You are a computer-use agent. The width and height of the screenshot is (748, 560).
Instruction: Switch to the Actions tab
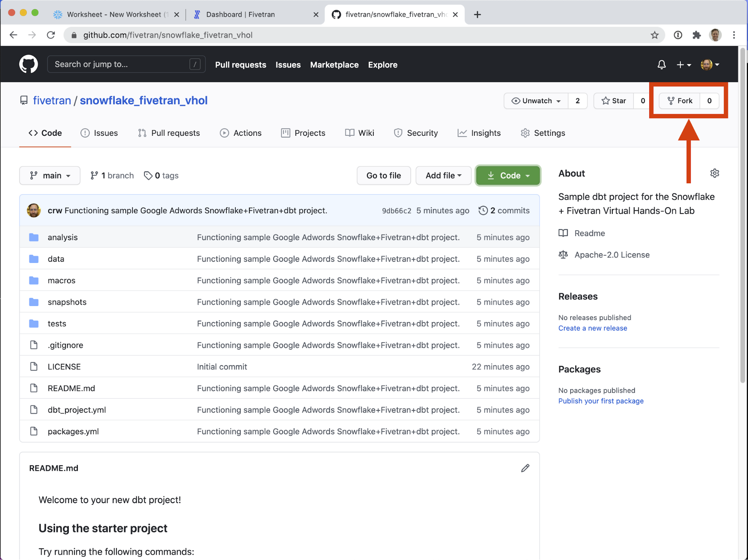point(241,133)
